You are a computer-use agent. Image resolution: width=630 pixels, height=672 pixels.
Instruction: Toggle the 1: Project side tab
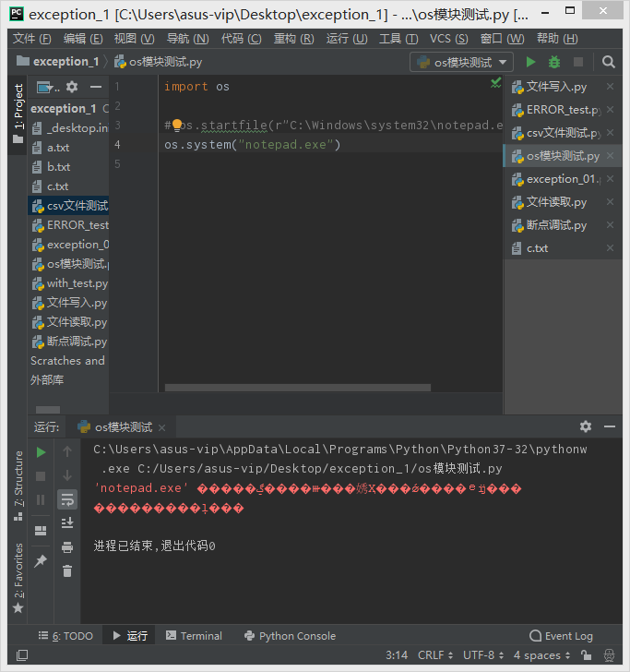[18, 114]
